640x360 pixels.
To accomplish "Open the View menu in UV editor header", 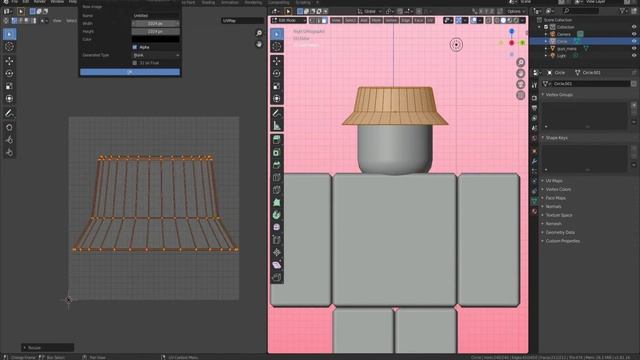I will point(57,20).
